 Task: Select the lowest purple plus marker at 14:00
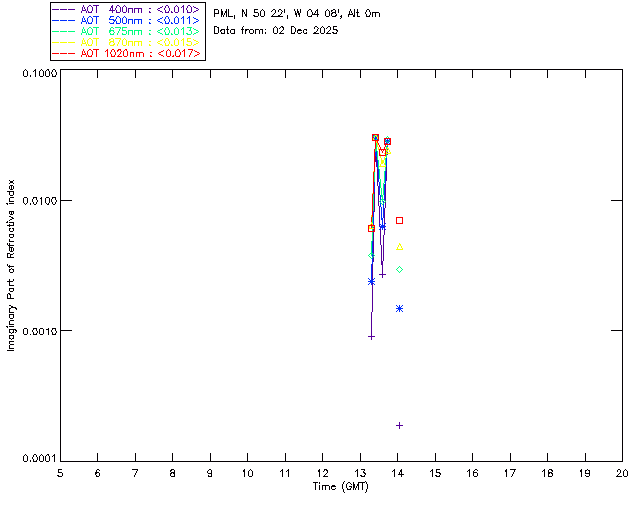(x=400, y=425)
